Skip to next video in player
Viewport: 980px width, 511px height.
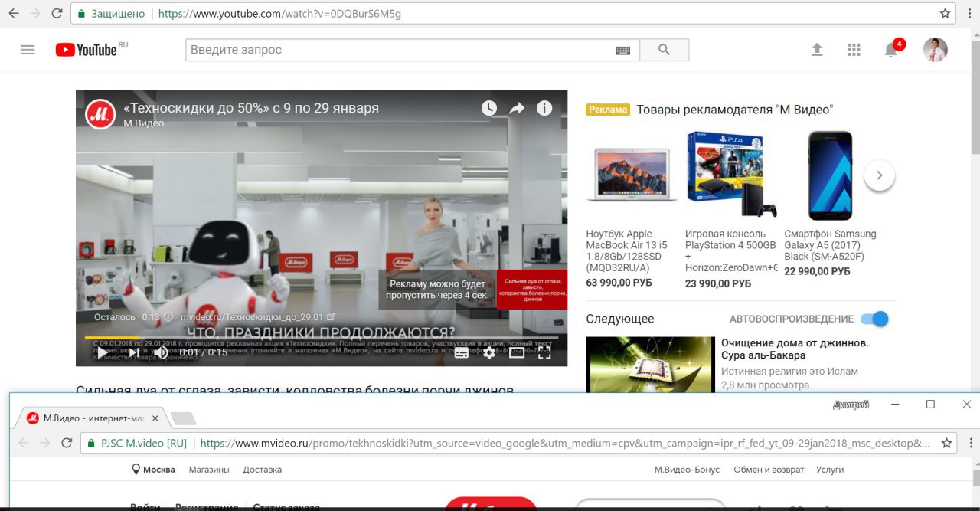[134, 352]
